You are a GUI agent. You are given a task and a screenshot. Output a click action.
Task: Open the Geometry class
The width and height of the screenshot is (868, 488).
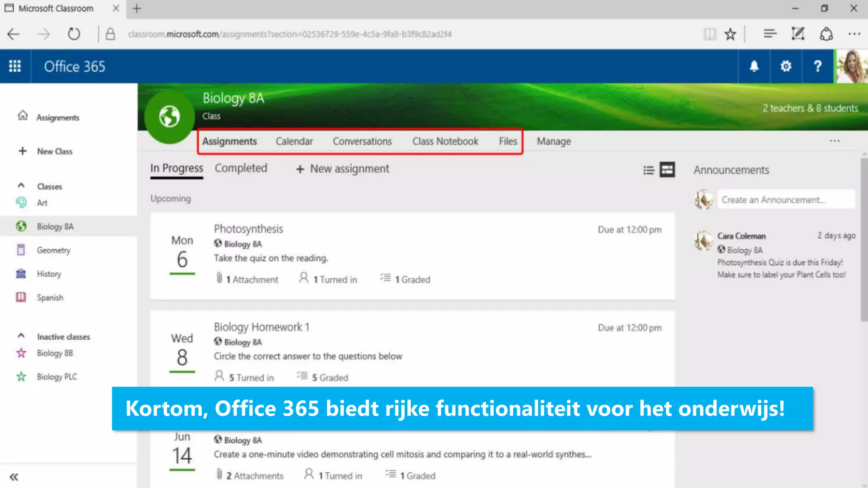point(53,250)
